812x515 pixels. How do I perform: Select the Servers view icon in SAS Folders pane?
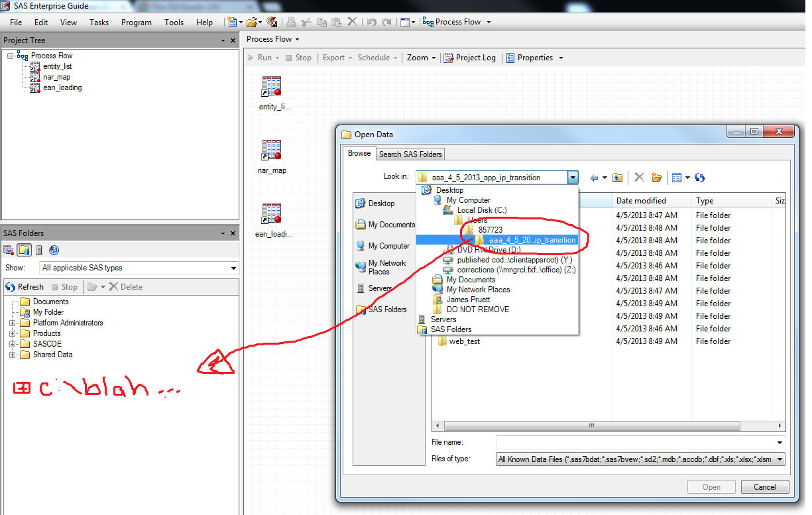click(39, 250)
